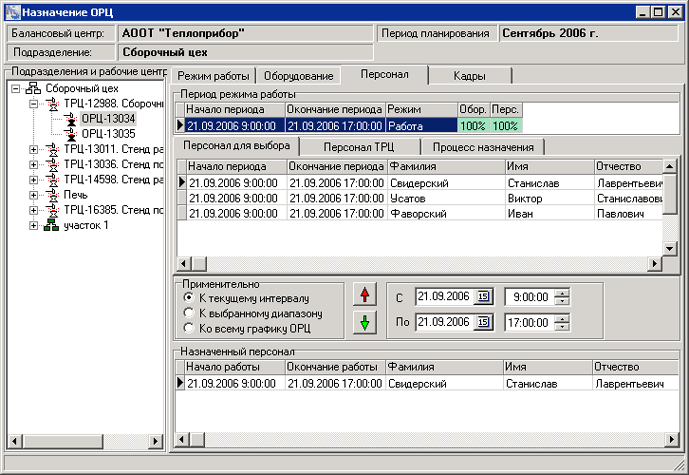Decrease the 17:00:00 time spinner

pyautogui.click(x=562, y=326)
